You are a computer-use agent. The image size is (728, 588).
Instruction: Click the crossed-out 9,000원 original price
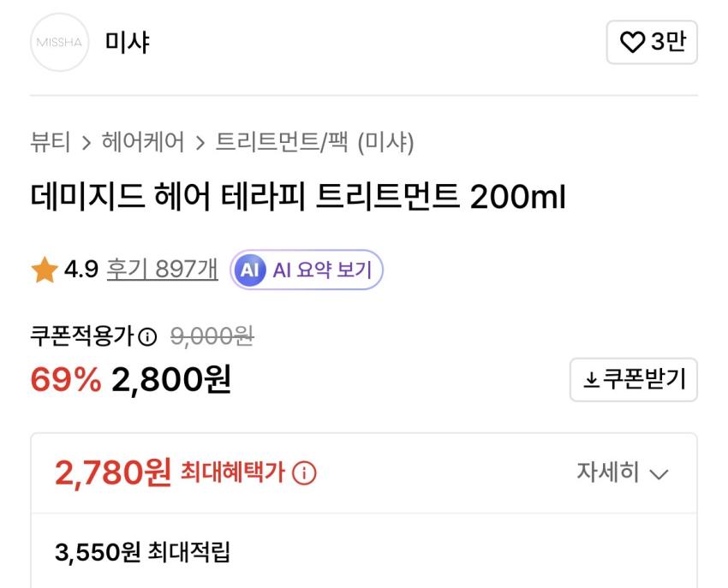click(x=212, y=337)
